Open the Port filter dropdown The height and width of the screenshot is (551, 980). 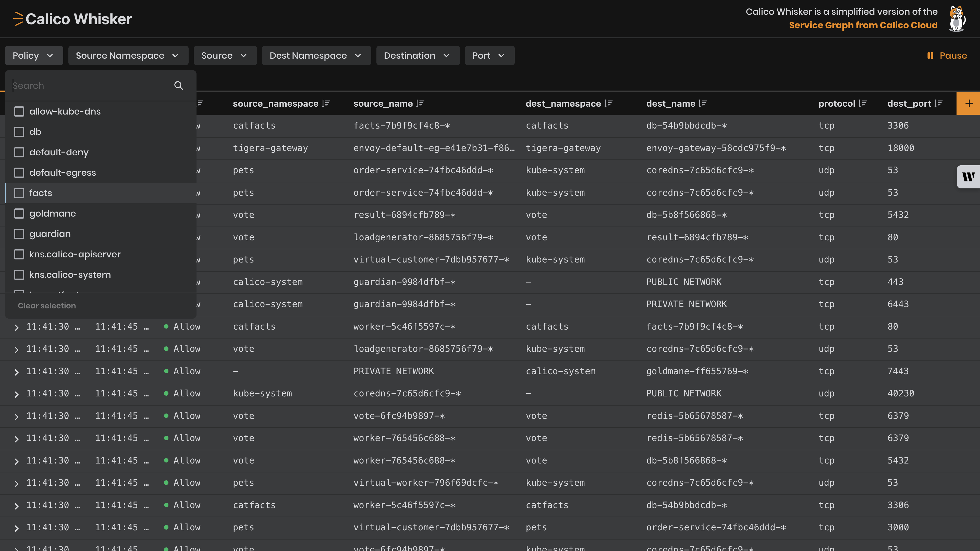tap(490, 56)
